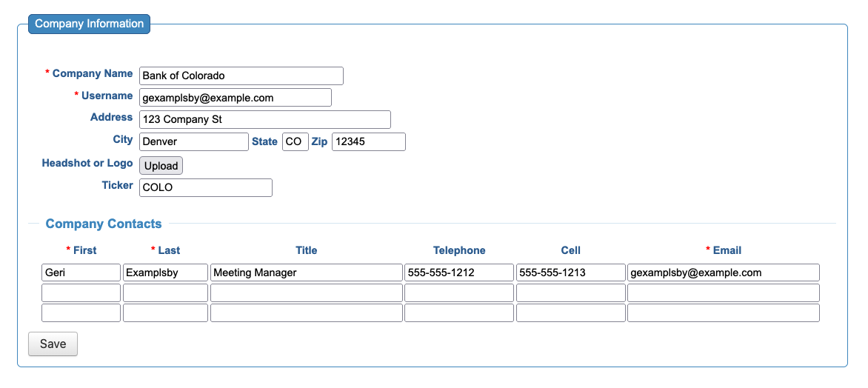
Task: Select the third row empty Email field
Action: [x=724, y=312]
